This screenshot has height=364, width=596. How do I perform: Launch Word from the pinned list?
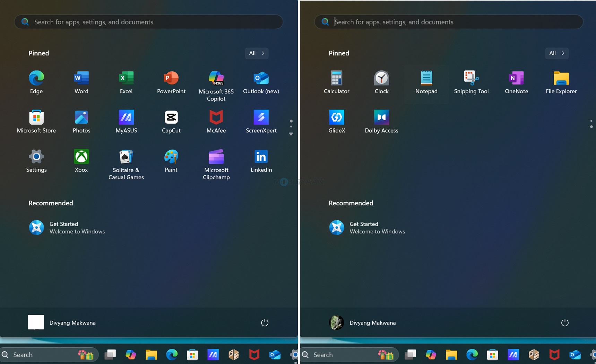pyautogui.click(x=81, y=82)
